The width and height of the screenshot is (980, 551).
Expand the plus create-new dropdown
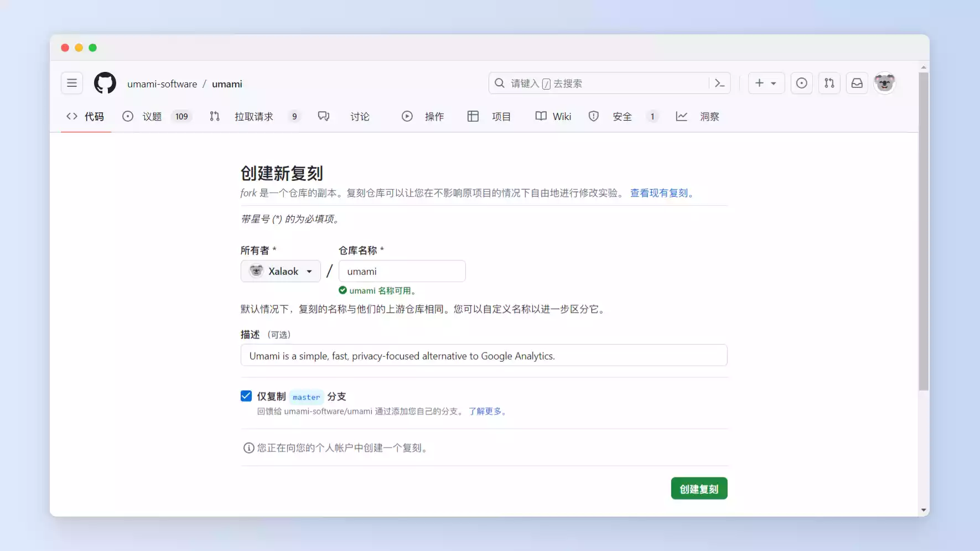pyautogui.click(x=766, y=83)
